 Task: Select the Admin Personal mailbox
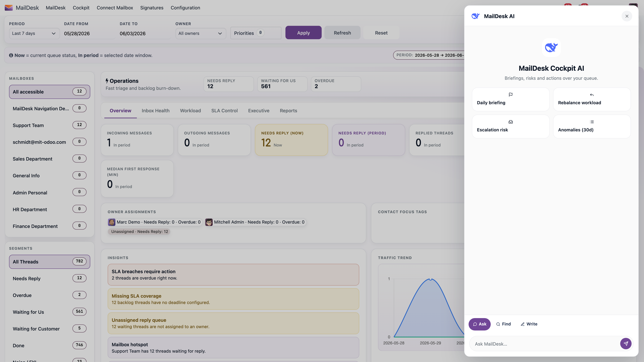49,192
